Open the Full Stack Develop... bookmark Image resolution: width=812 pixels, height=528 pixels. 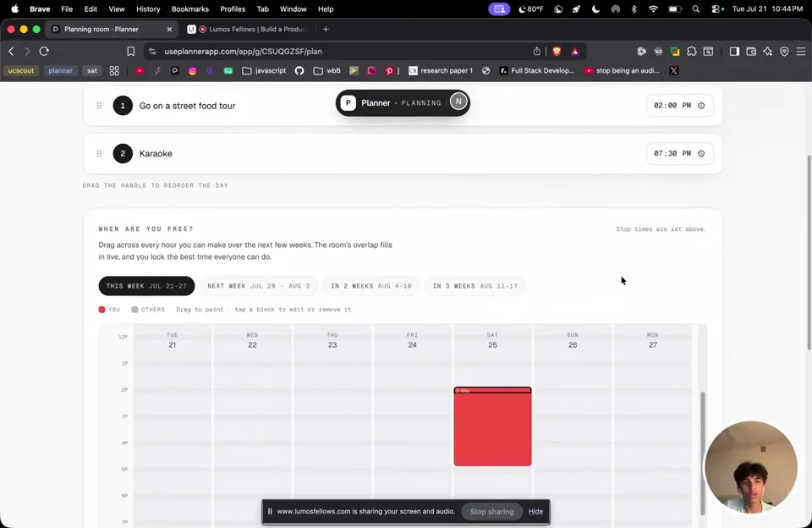pos(536,71)
